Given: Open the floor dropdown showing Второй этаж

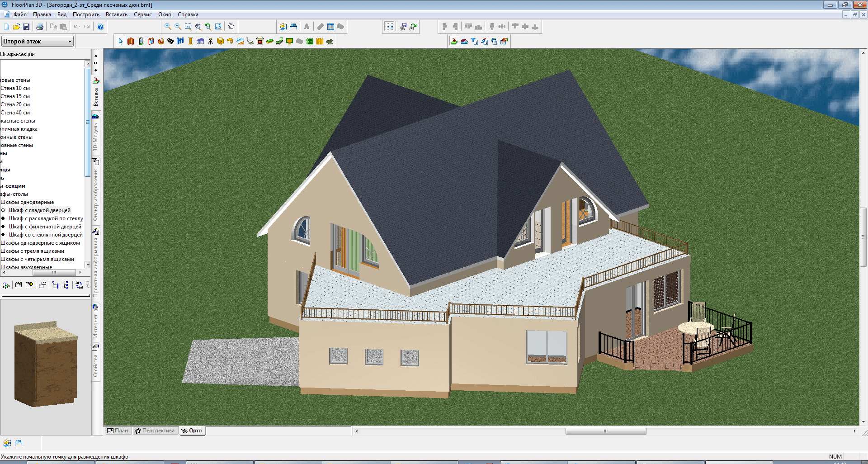Looking at the screenshot, I should 38,41.
